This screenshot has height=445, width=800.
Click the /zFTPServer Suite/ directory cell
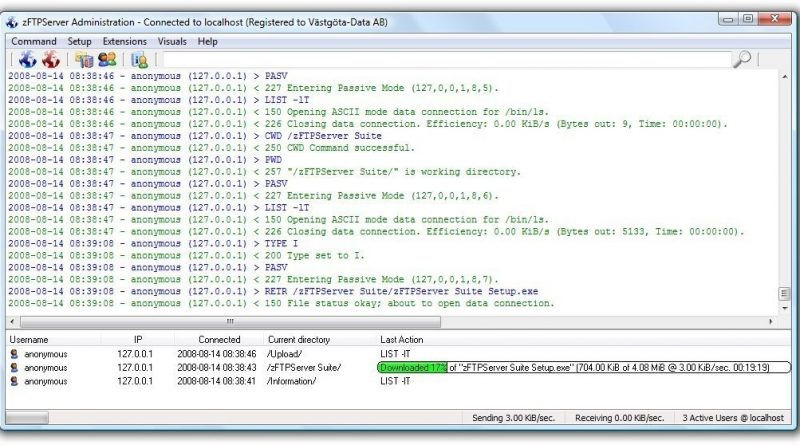(x=304, y=367)
